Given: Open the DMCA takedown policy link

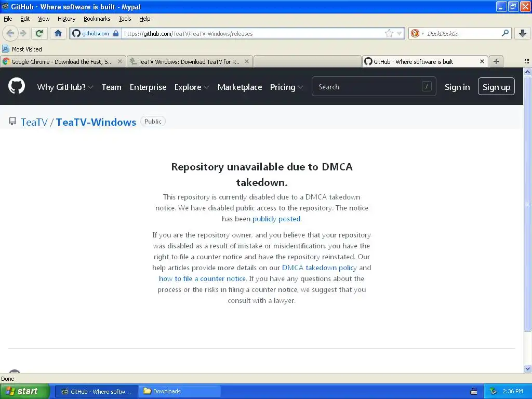Looking at the screenshot, I should coord(320,268).
